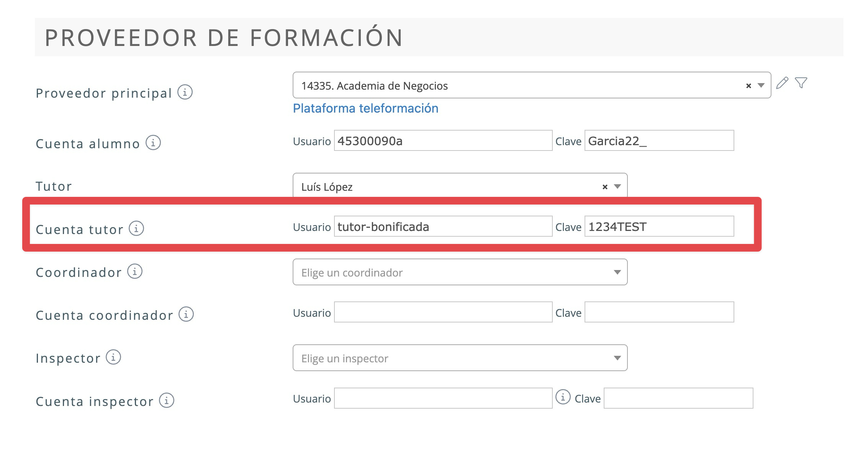868x455 pixels.
Task: Click info icon beside Cuenta alumno label
Action: point(153,143)
